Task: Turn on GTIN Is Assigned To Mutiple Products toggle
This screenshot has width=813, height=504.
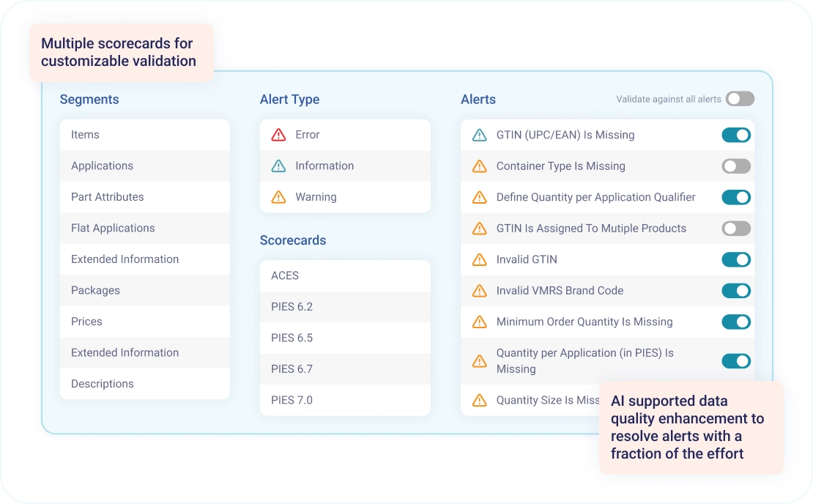Action: tap(736, 229)
